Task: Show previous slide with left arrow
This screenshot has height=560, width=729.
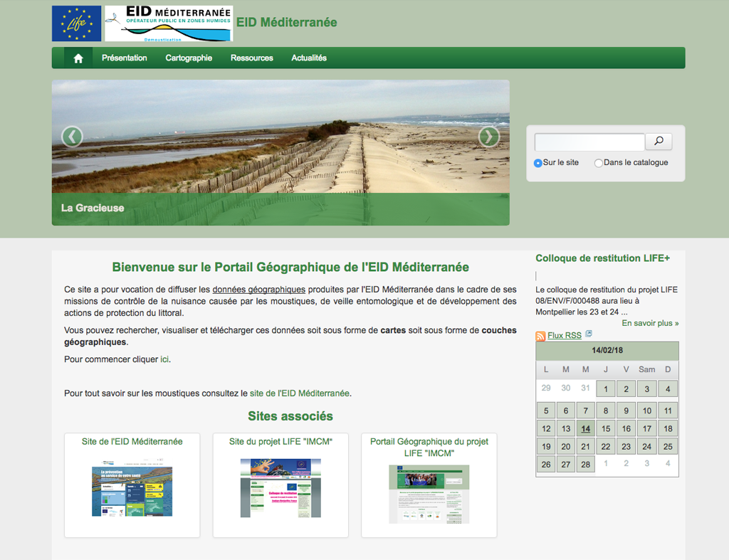Action: (72, 136)
